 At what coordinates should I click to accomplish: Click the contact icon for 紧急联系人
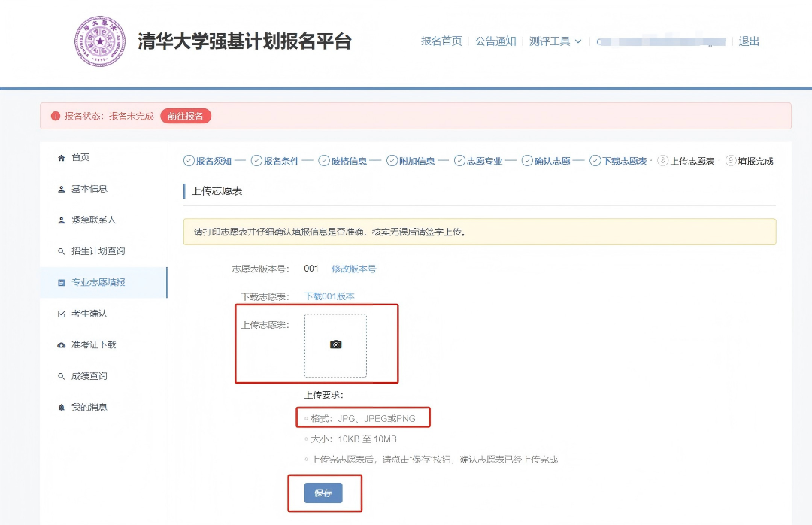pyautogui.click(x=63, y=219)
